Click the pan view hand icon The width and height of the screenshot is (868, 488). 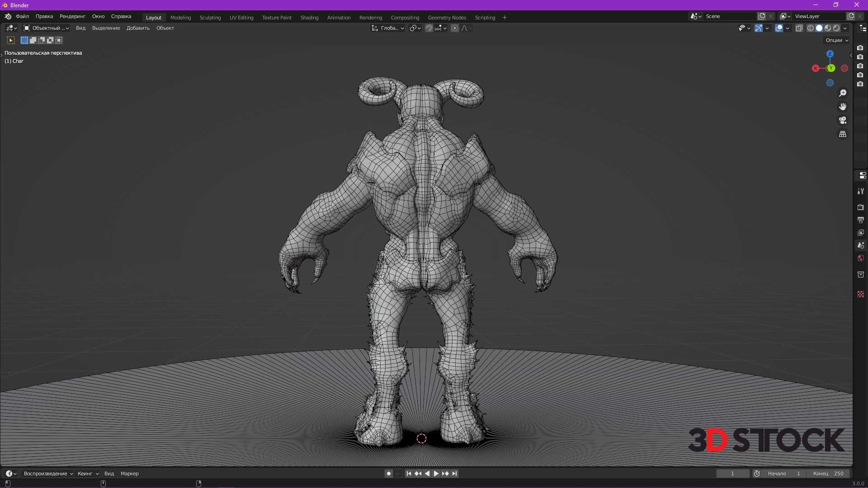click(x=843, y=107)
